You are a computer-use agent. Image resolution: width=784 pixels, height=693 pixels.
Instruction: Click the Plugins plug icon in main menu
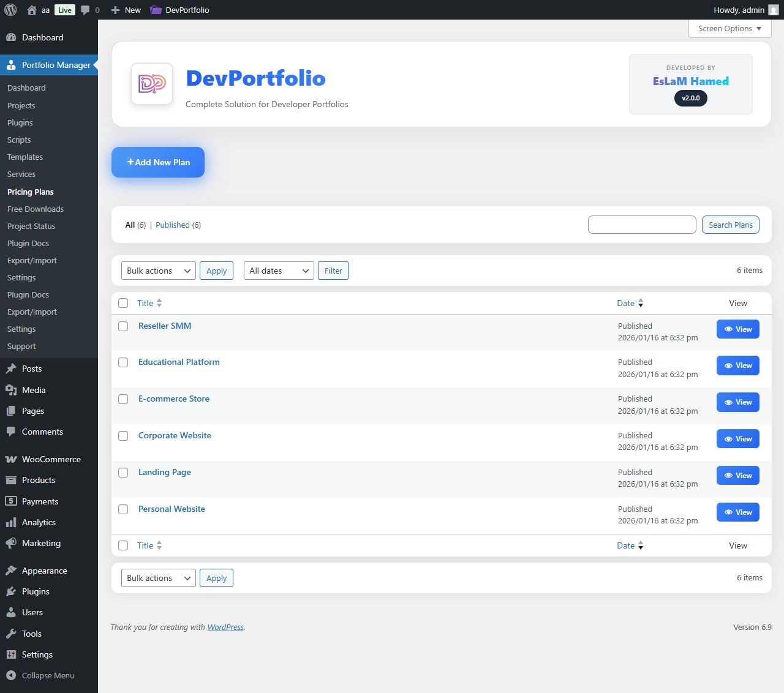(x=11, y=591)
